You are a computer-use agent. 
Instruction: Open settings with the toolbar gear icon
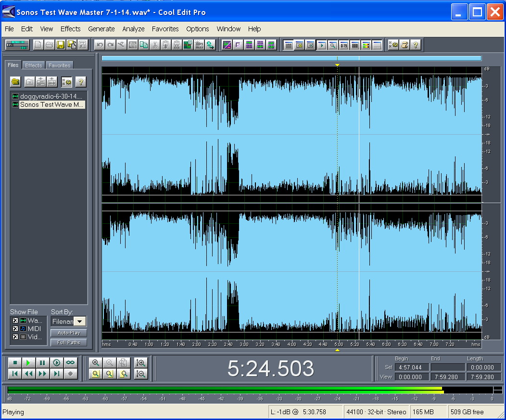click(393, 45)
